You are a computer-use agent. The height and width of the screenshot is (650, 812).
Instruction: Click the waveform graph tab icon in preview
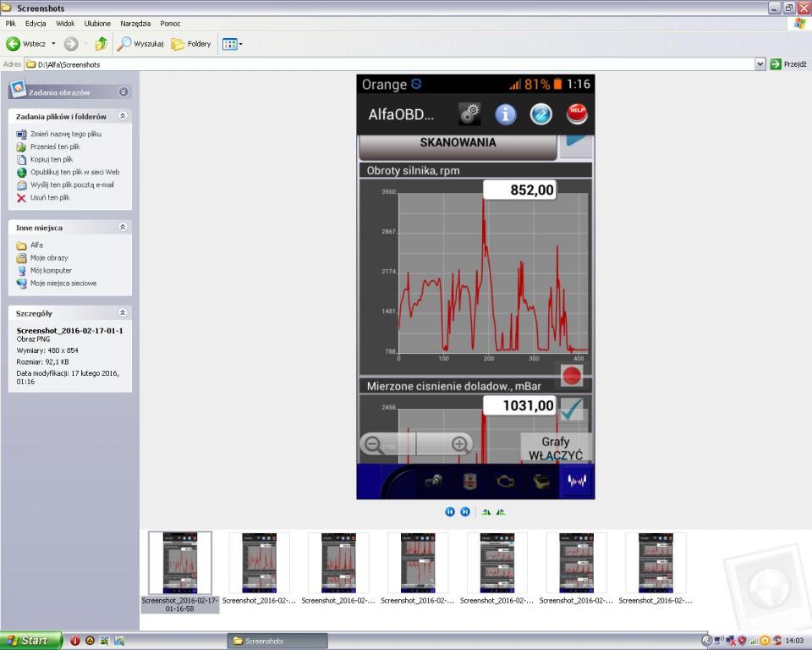(x=577, y=482)
